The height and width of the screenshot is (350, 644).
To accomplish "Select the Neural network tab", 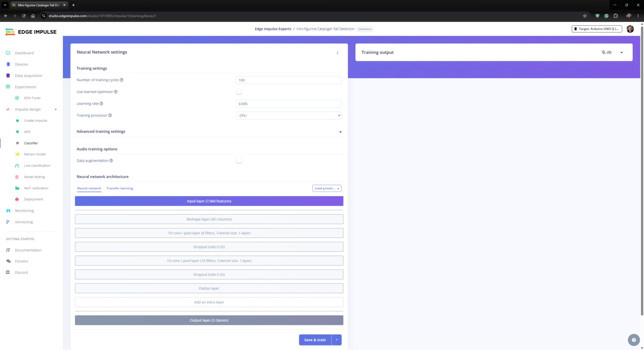I will pos(89,188).
